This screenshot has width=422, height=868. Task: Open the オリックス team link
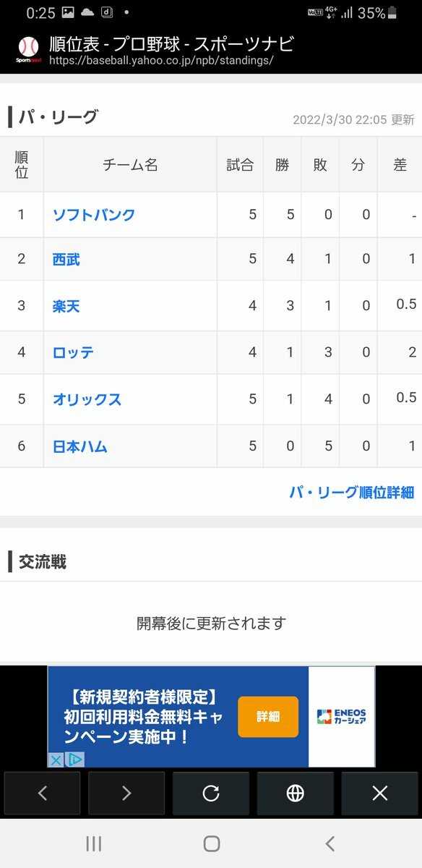pyautogui.click(x=87, y=399)
